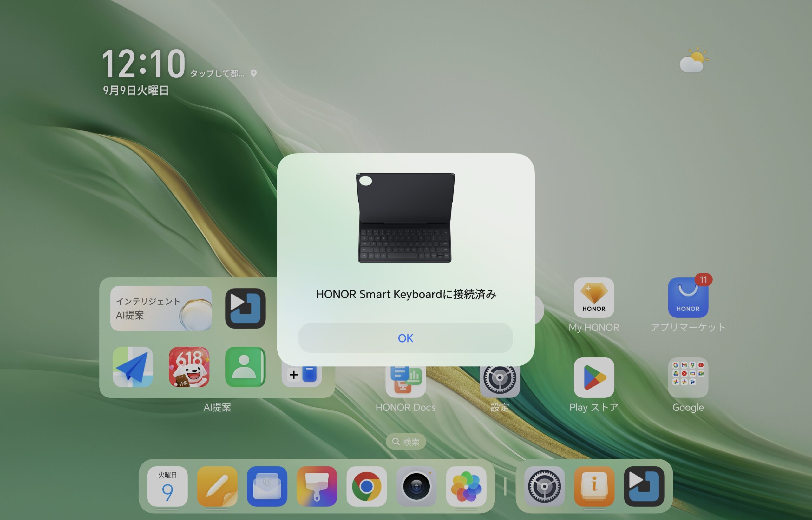
Task: Open Settings gear in recent dock apps
Action: [x=544, y=486]
